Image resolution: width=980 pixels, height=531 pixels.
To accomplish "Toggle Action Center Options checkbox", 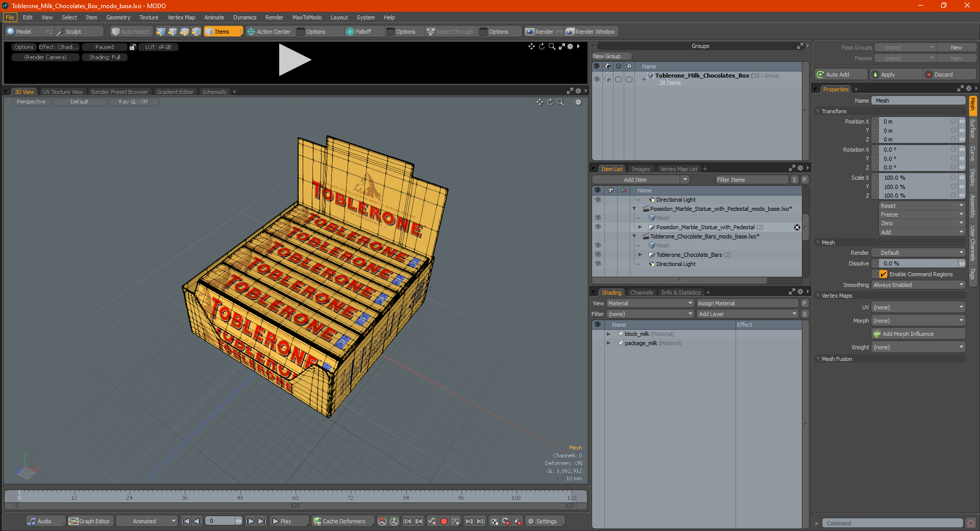I will click(x=301, y=32).
